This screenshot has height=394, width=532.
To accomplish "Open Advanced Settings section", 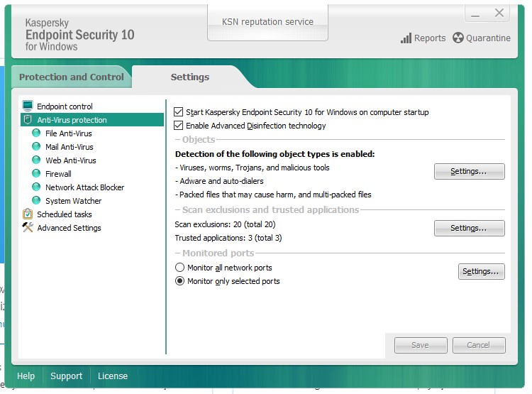I will point(69,228).
